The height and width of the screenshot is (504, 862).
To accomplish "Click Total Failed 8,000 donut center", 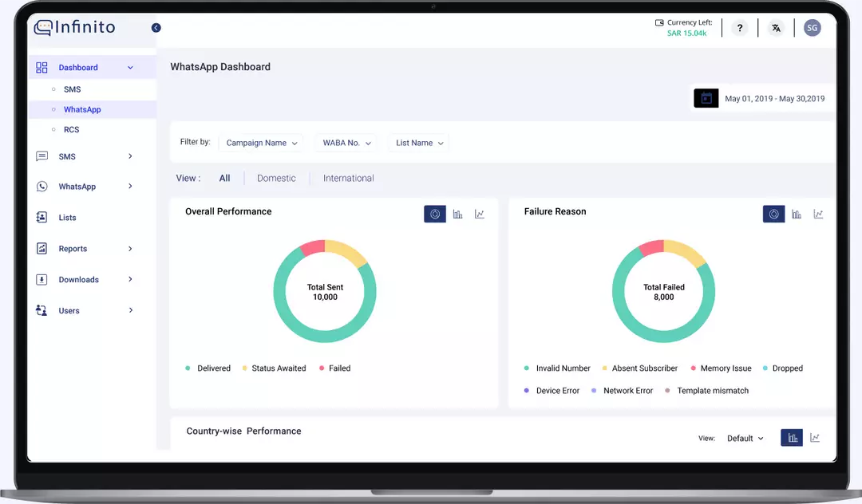I will [663, 292].
